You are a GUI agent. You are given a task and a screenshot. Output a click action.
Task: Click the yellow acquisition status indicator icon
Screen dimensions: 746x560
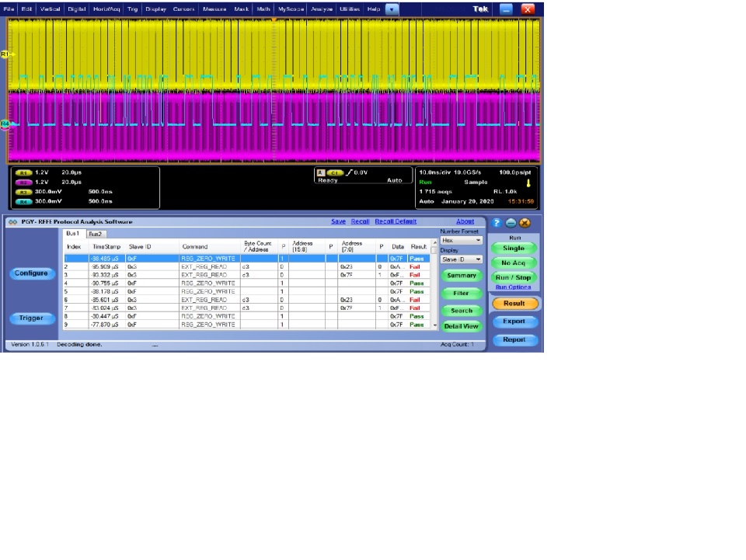tap(528, 183)
